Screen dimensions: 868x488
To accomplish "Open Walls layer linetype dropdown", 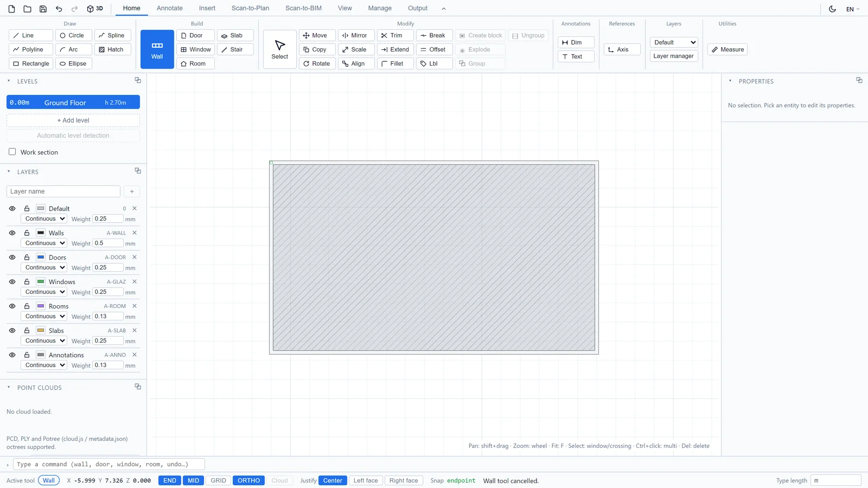I will (43, 243).
